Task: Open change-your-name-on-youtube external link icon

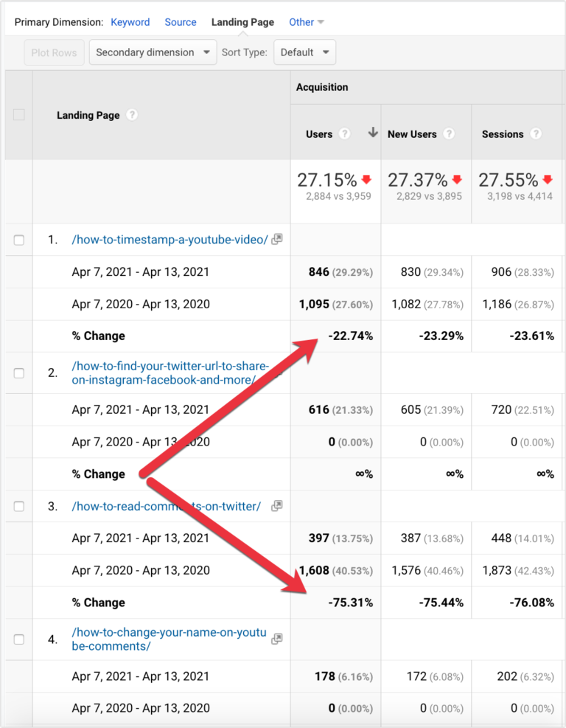Action: point(277,639)
